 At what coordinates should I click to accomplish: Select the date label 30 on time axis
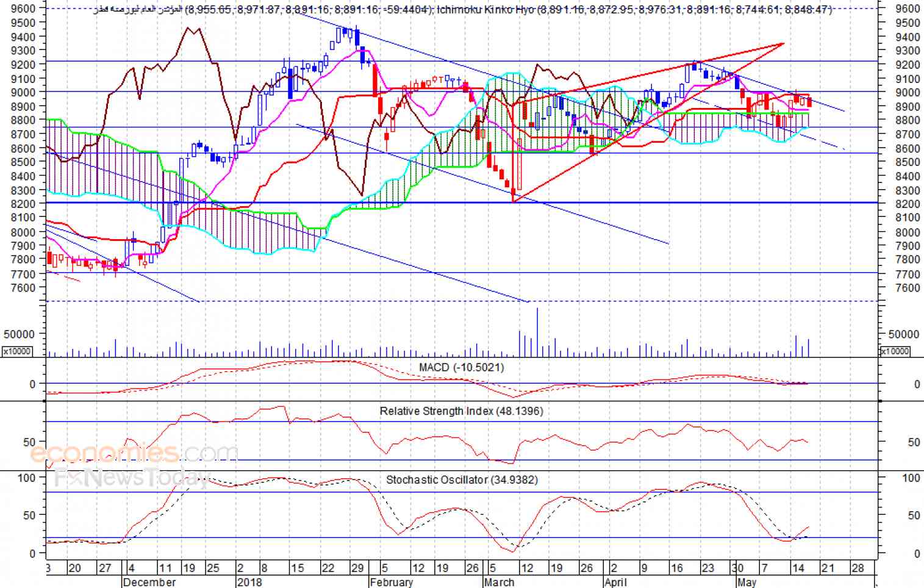coord(738,568)
